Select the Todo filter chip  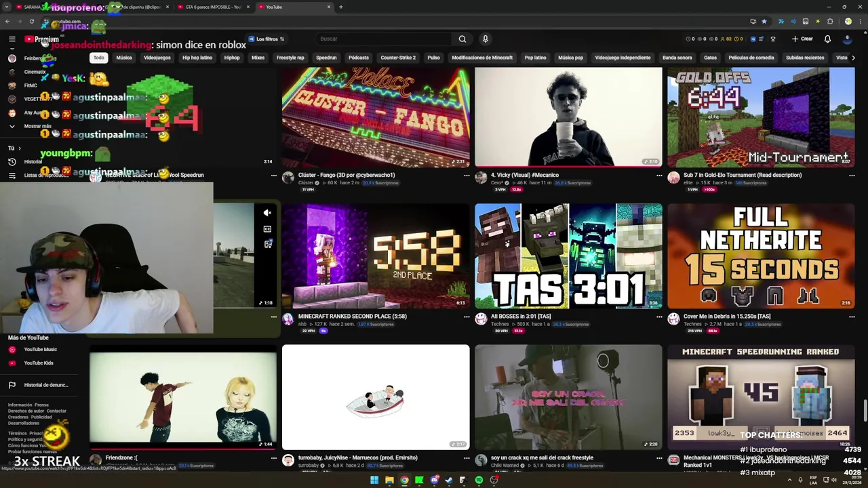(x=99, y=58)
